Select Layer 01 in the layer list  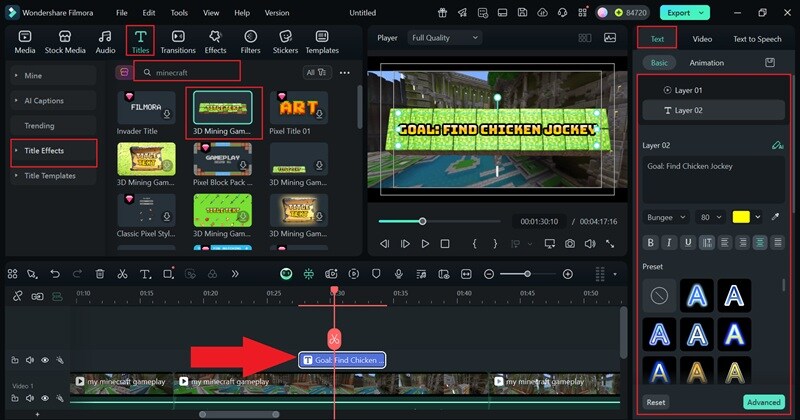tap(713, 90)
